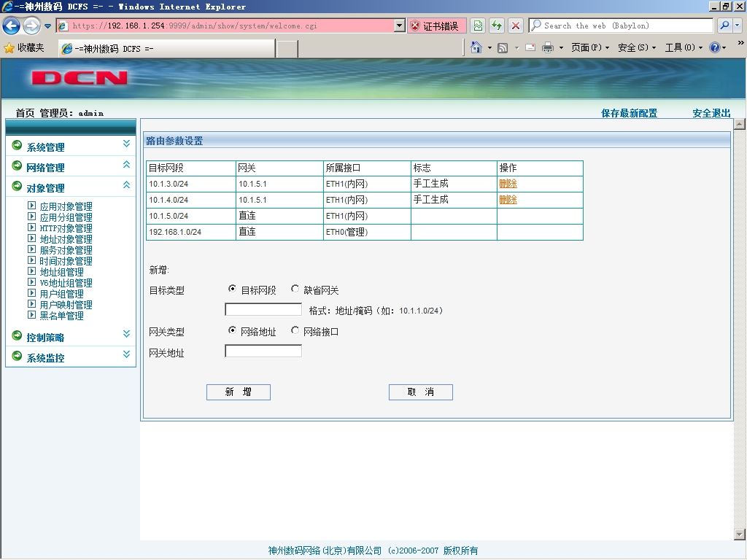Viewport: 747px width, 560px height.
Task: Select the 网络地址 gateway type radio
Action: pyautogui.click(x=232, y=330)
